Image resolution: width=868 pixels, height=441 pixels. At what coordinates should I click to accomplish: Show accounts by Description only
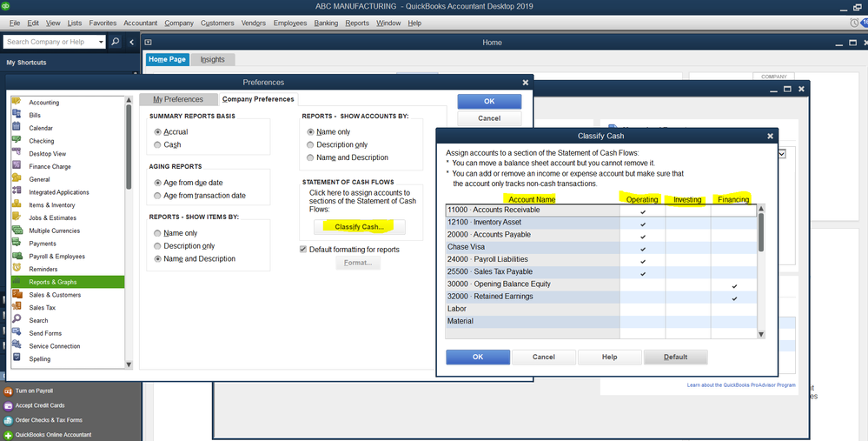pos(310,144)
